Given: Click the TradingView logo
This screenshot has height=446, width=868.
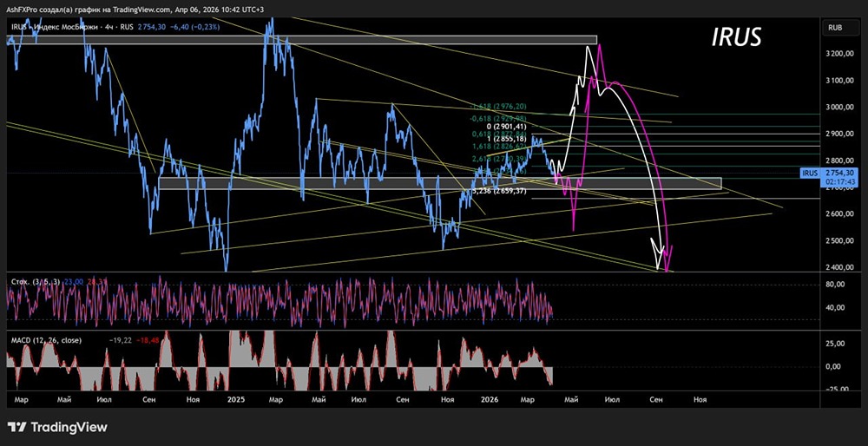Looking at the screenshot, I should [57, 427].
